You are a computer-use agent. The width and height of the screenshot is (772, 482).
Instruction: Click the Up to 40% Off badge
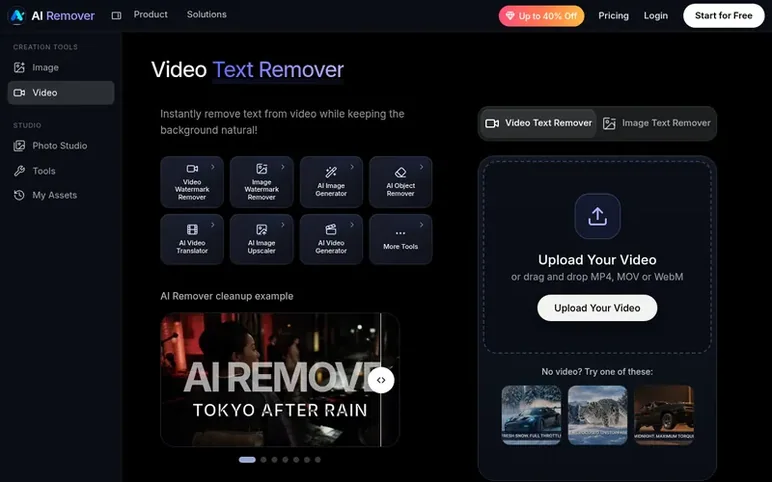[542, 16]
